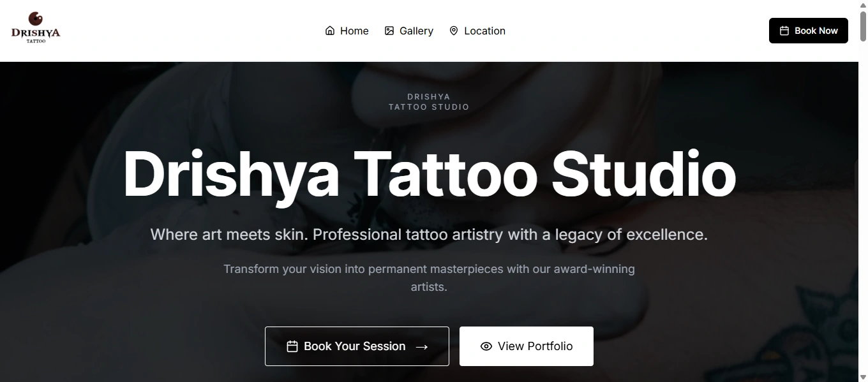Open the Home nav text link
This screenshot has width=868, height=382.
[354, 31]
